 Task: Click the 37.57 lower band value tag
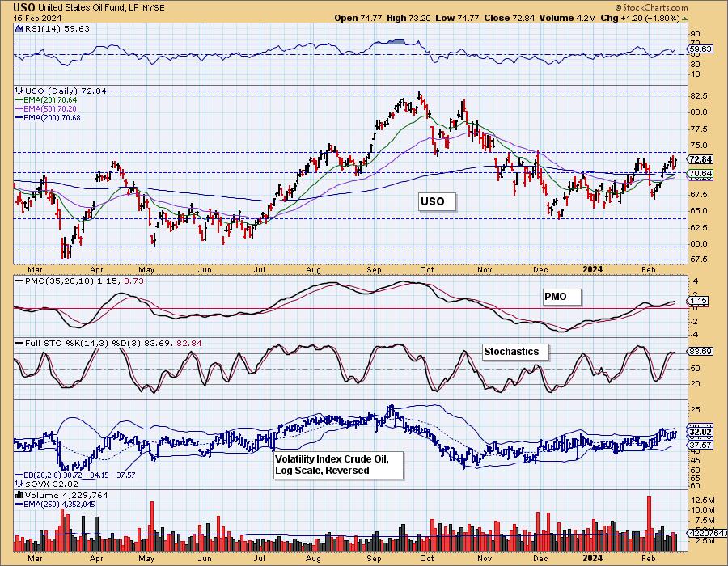[700, 445]
